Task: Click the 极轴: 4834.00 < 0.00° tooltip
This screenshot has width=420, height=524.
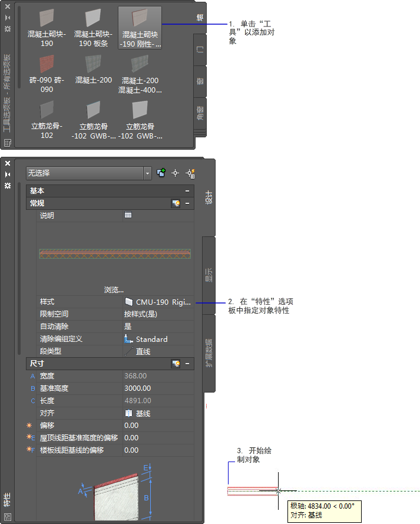Action: [324, 510]
